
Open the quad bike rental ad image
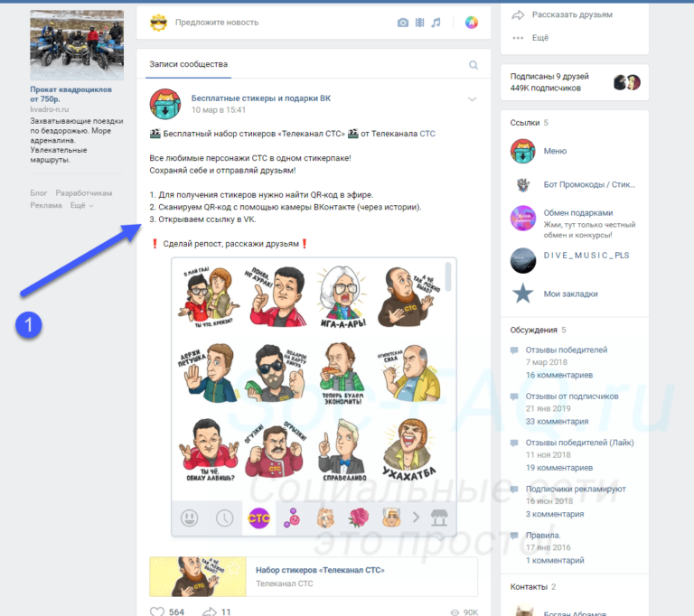pos(77,45)
